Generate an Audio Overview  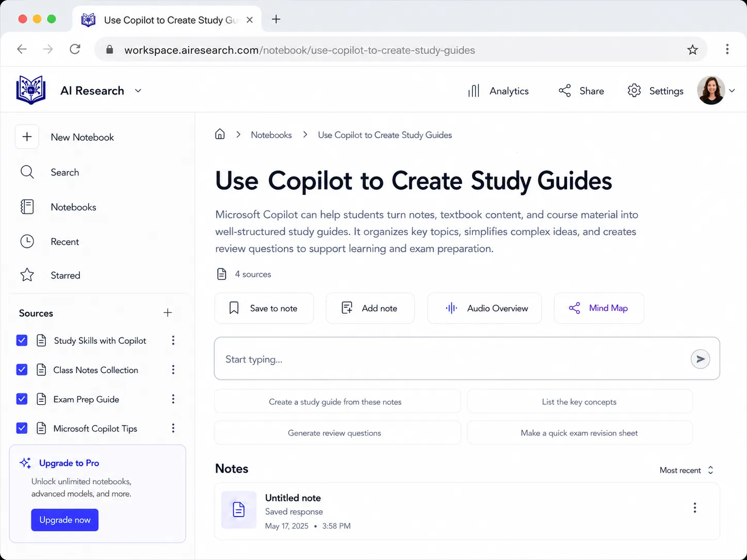484,308
